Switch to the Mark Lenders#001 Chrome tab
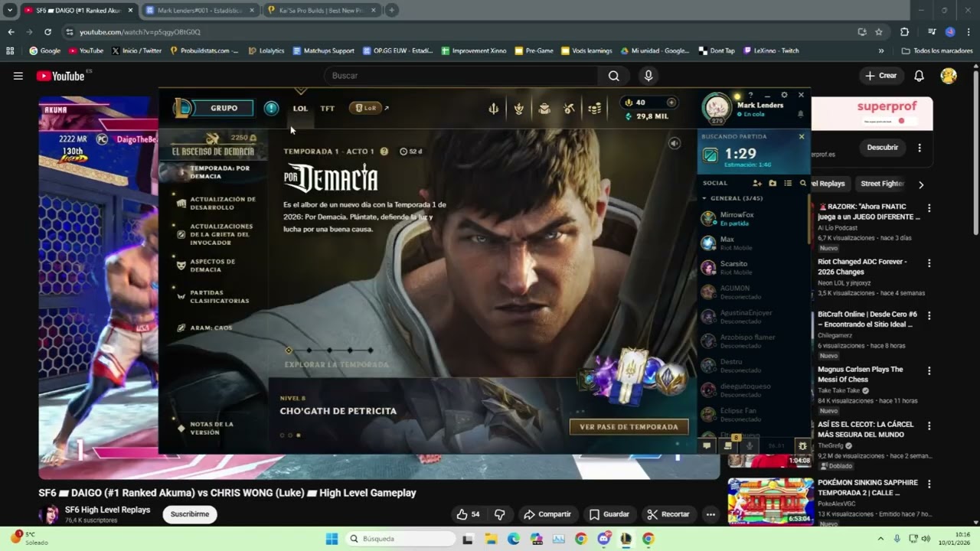The image size is (980, 551). [x=200, y=11]
